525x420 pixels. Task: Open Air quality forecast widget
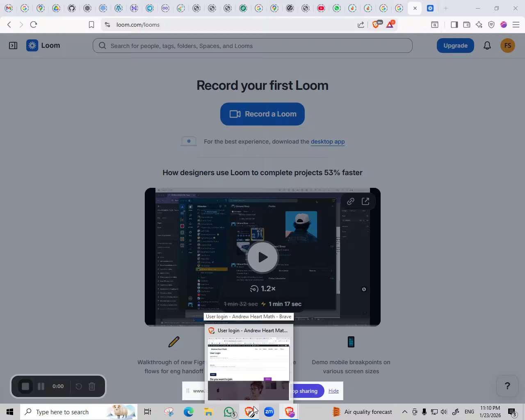[362, 412]
